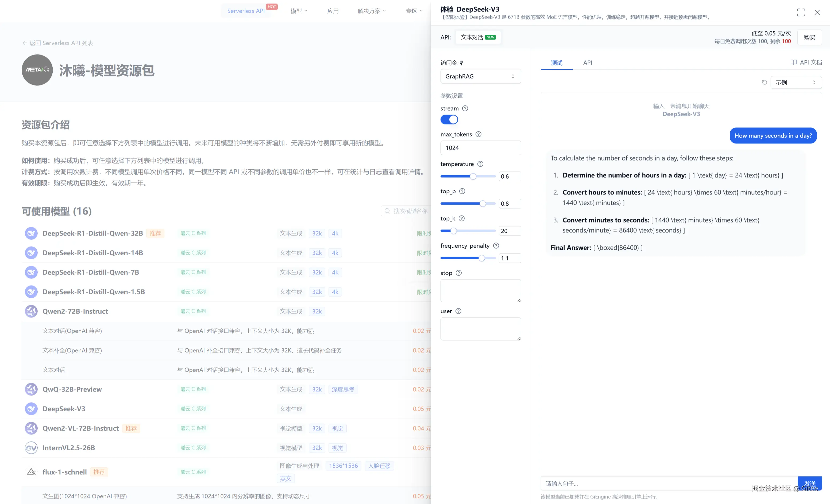Click the help icon next to frequency_penalty
The height and width of the screenshot is (504, 830).
pyautogui.click(x=496, y=246)
